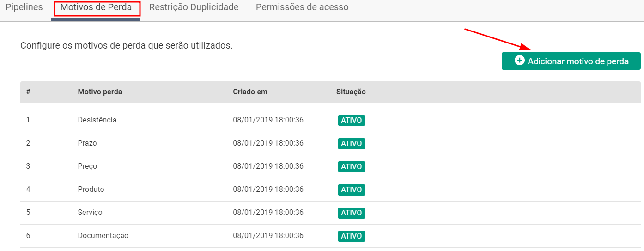
Task: Click Adicionar motivo de perda button
Action: (x=571, y=61)
